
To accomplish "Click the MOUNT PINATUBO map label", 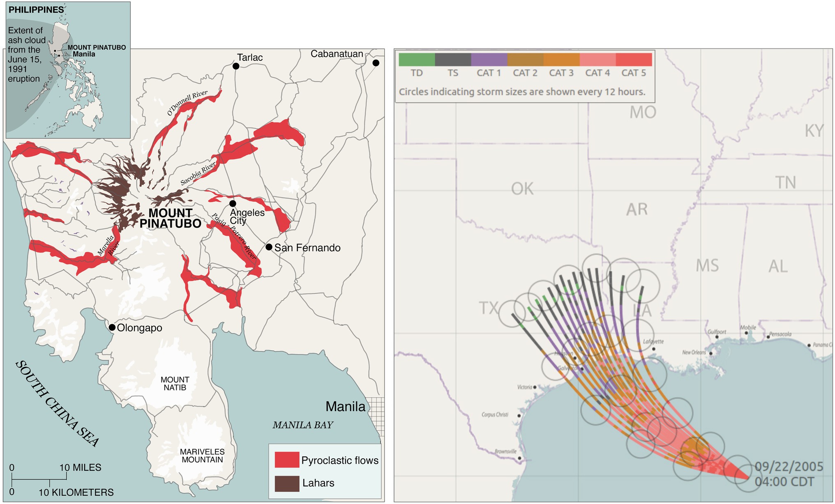I will coord(170,218).
